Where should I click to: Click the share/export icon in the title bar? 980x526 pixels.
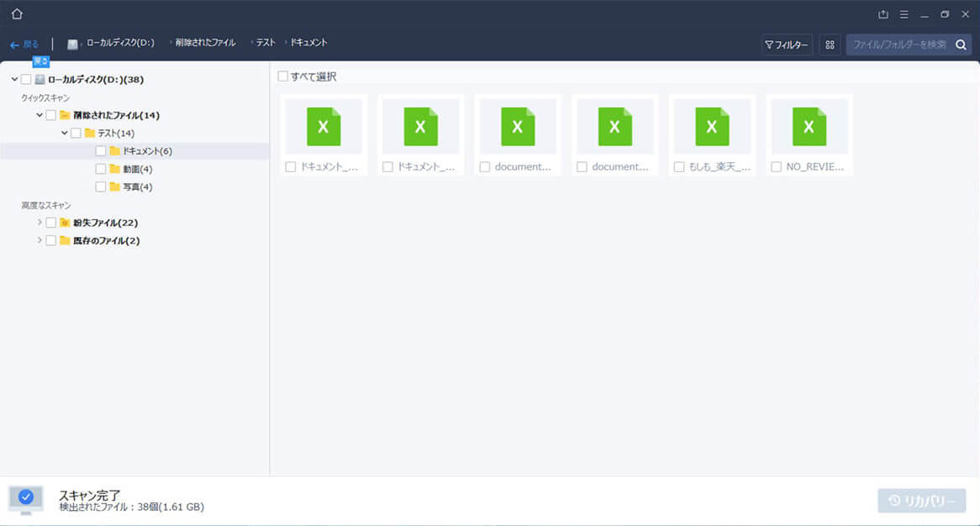883,14
